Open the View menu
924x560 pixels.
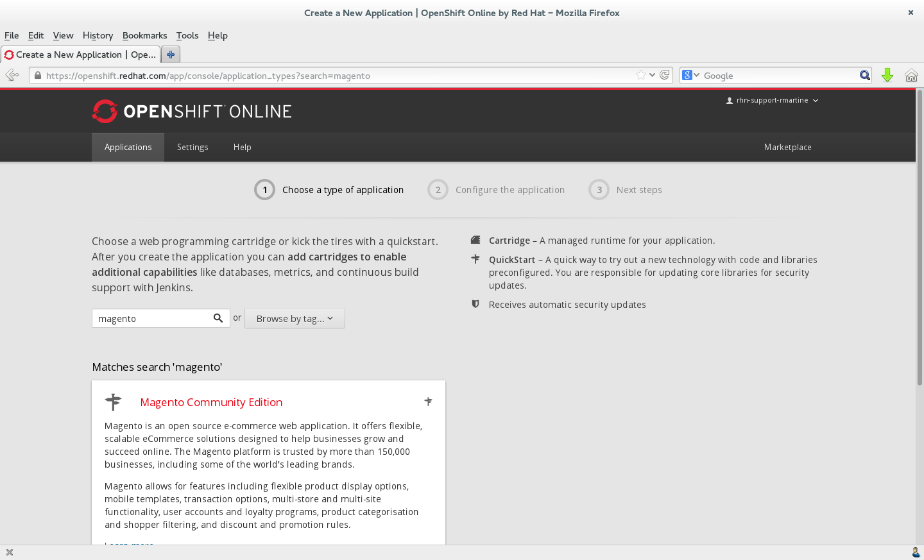click(63, 35)
